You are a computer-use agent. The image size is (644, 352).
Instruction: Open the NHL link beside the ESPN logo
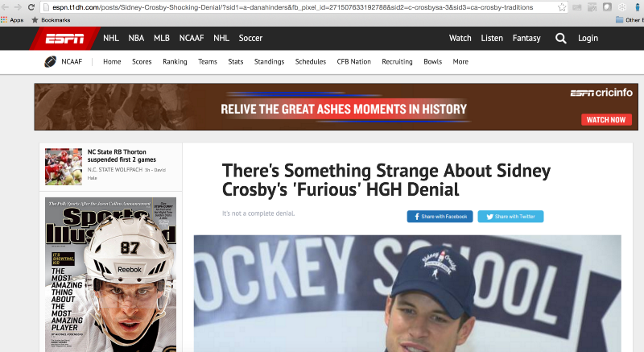(x=111, y=38)
